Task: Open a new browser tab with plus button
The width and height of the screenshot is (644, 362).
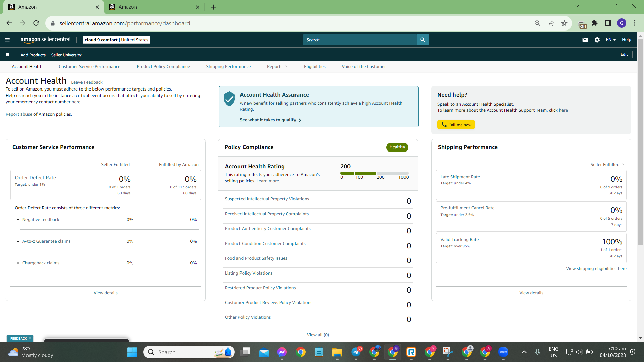Action: (x=213, y=7)
